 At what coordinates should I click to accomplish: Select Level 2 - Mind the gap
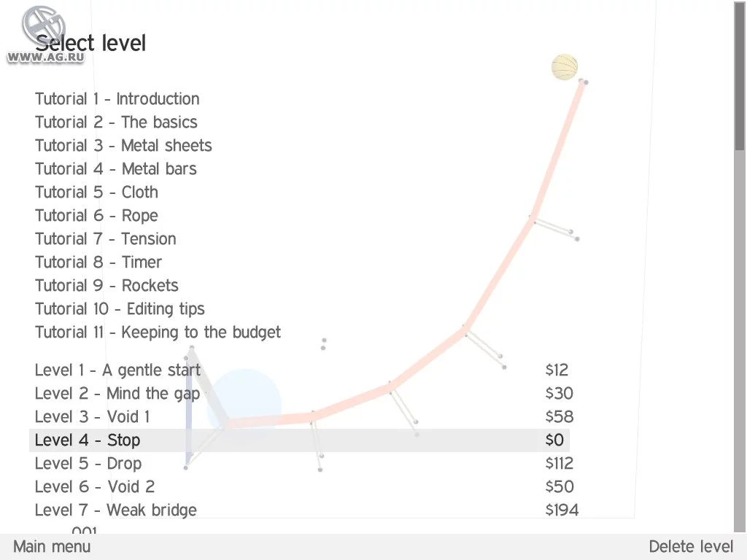(x=117, y=394)
